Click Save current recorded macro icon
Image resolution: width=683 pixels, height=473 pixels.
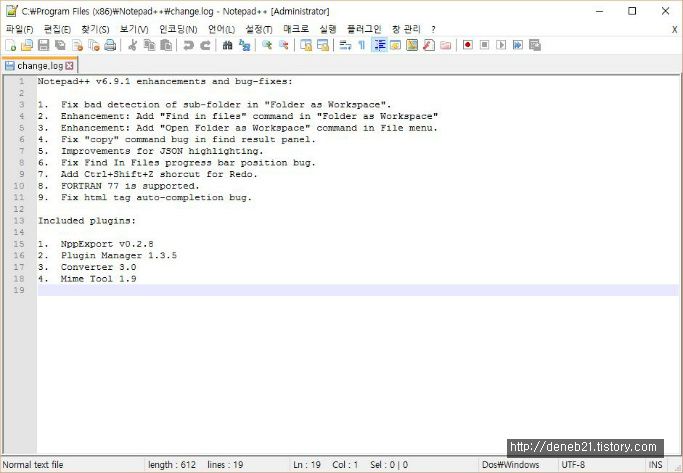tap(534, 45)
